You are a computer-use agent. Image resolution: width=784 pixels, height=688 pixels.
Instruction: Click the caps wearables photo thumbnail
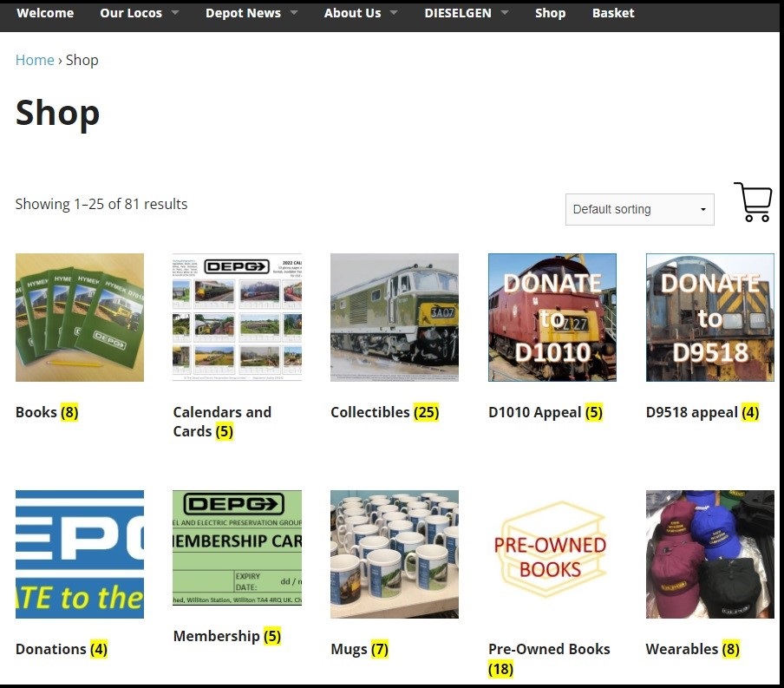pos(710,554)
